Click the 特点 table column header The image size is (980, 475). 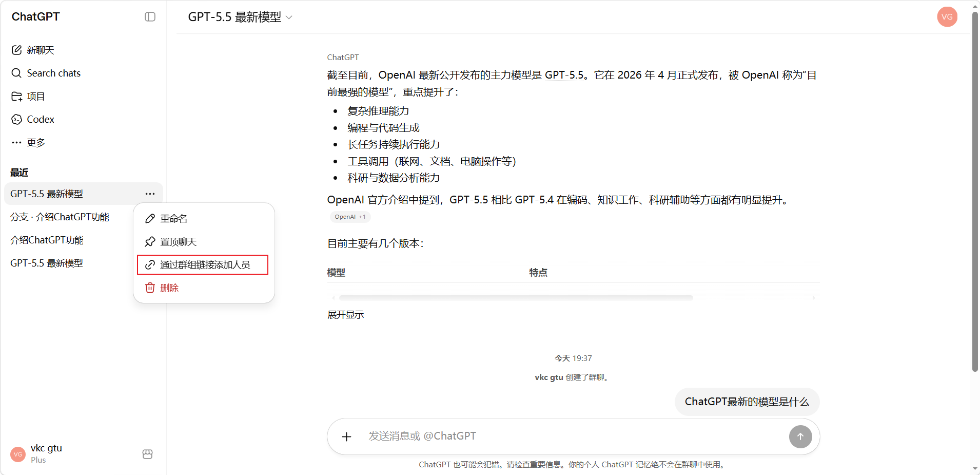point(538,273)
